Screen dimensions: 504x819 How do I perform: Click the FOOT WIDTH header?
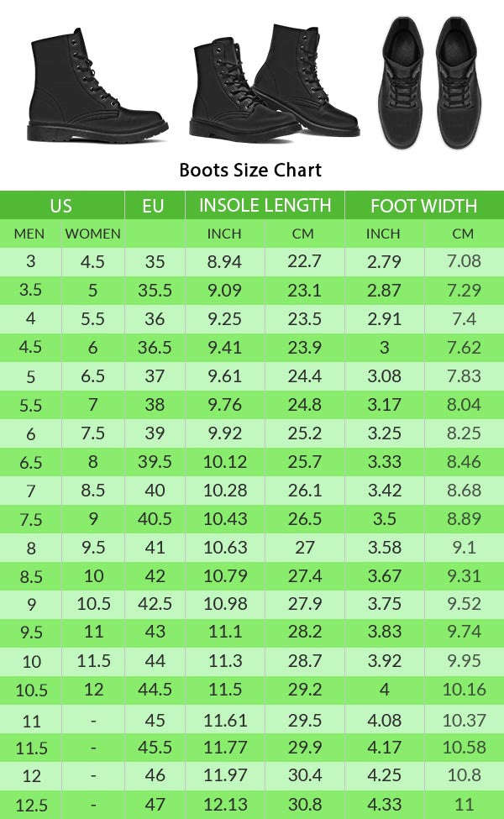[423, 206]
